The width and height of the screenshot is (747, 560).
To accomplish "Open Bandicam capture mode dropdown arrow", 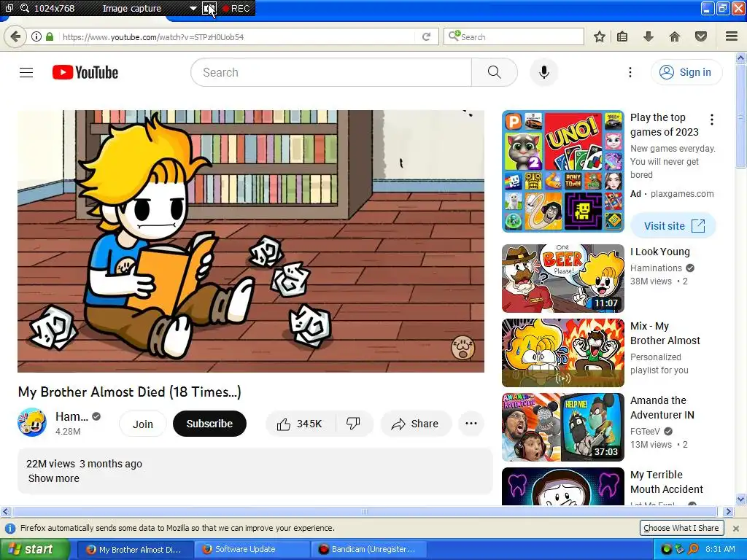I will point(193,8).
